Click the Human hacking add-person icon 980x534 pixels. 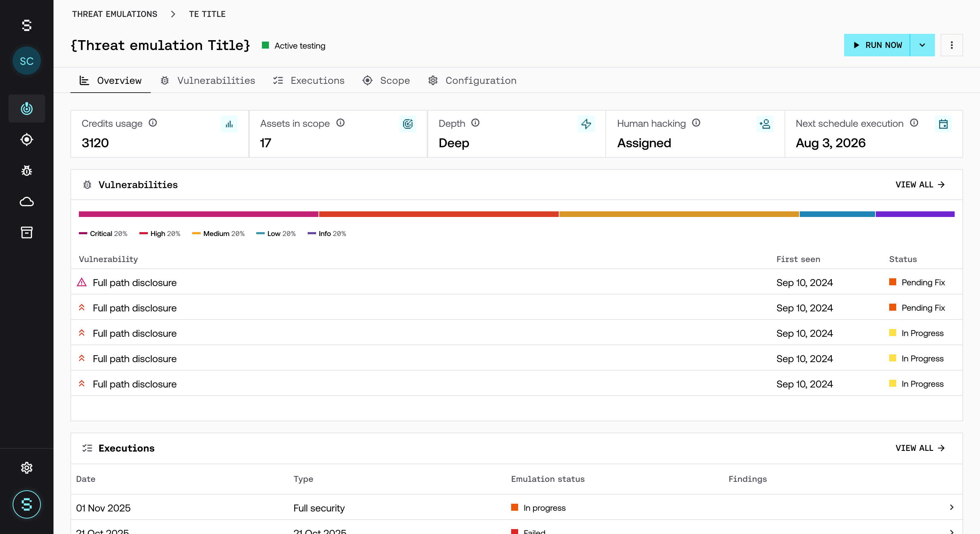pyautogui.click(x=765, y=124)
